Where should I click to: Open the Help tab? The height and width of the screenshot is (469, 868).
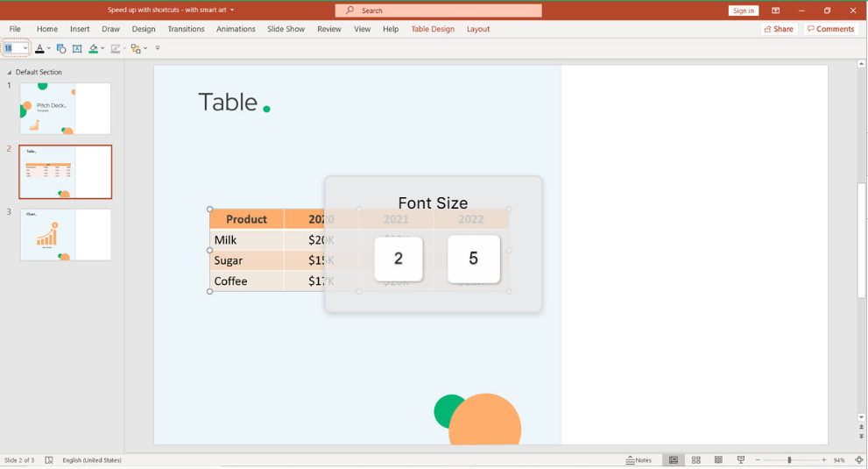(391, 29)
